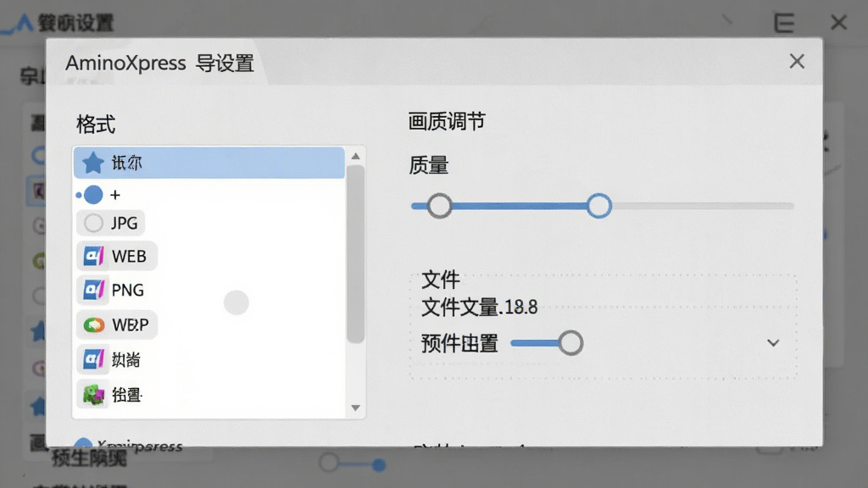Click the blue radio button beside the plus sign
This screenshot has height=488, width=868.
(93, 195)
